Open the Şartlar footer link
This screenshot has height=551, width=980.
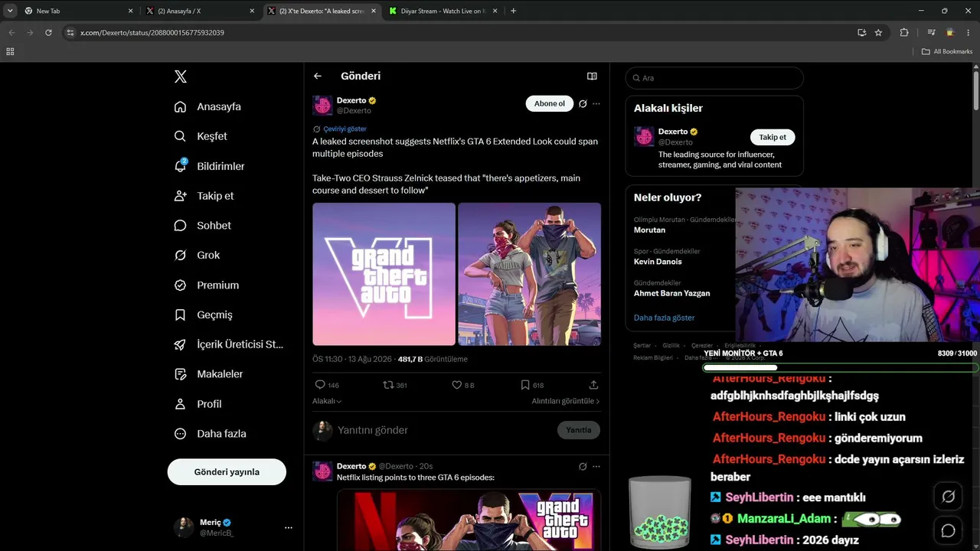[x=642, y=346]
